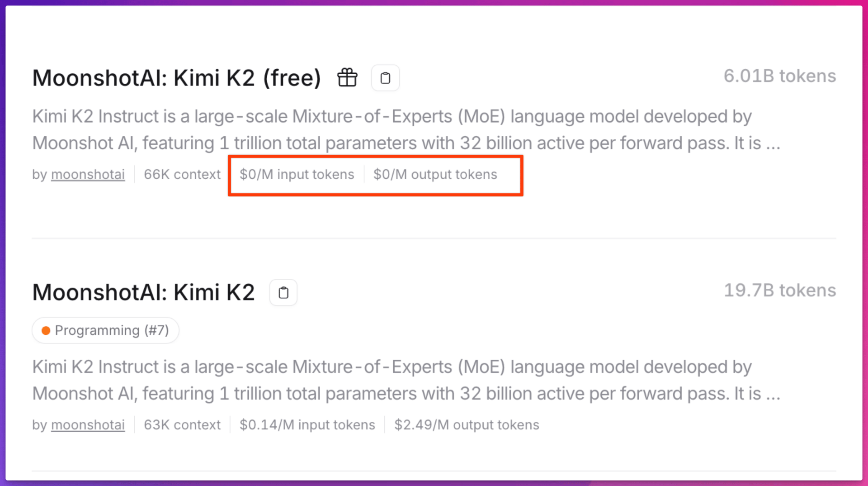Click the Kimi K2 (free) description text

pyautogui.click(x=406, y=130)
